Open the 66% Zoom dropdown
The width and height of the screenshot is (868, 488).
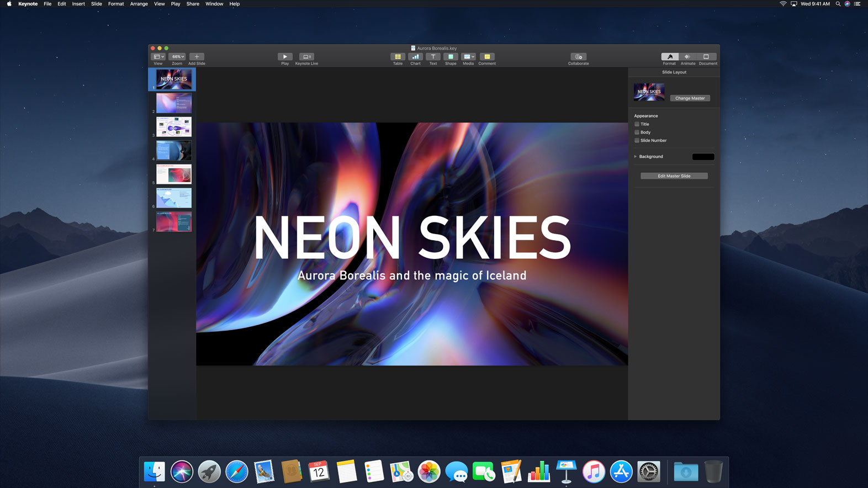pyautogui.click(x=177, y=57)
